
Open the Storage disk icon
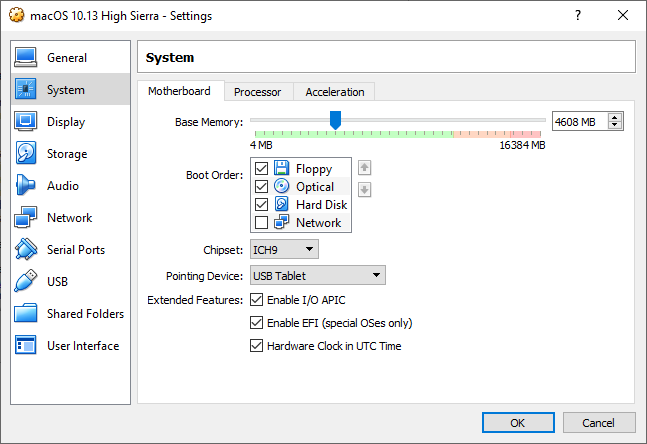tap(26, 154)
